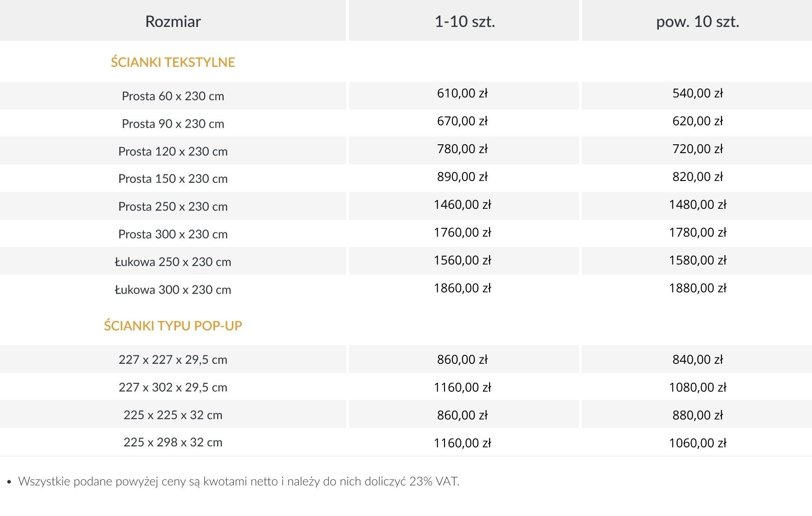The width and height of the screenshot is (812, 516).
Task: Select the Łukowa 250 x 230 cm label
Action: tap(173, 262)
